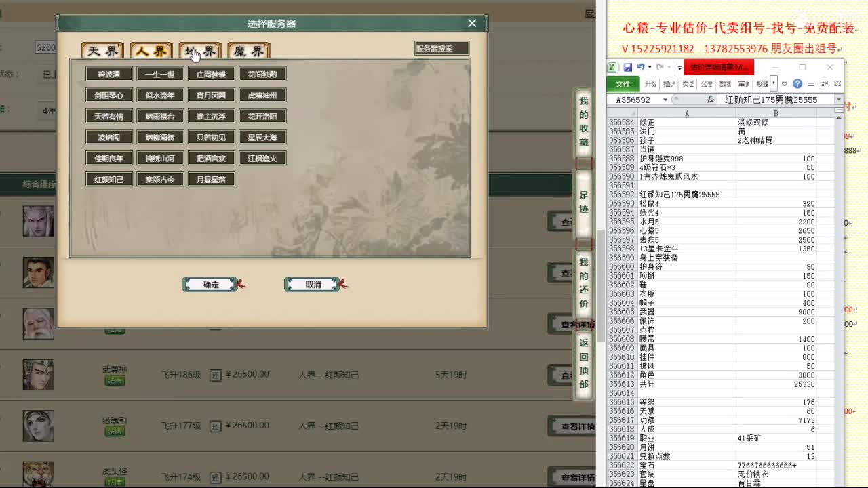The width and height of the screenshot is (868, 488).
Task: Undo the last action in Excel
Action: pyautogui.click(x=640, y=68)
